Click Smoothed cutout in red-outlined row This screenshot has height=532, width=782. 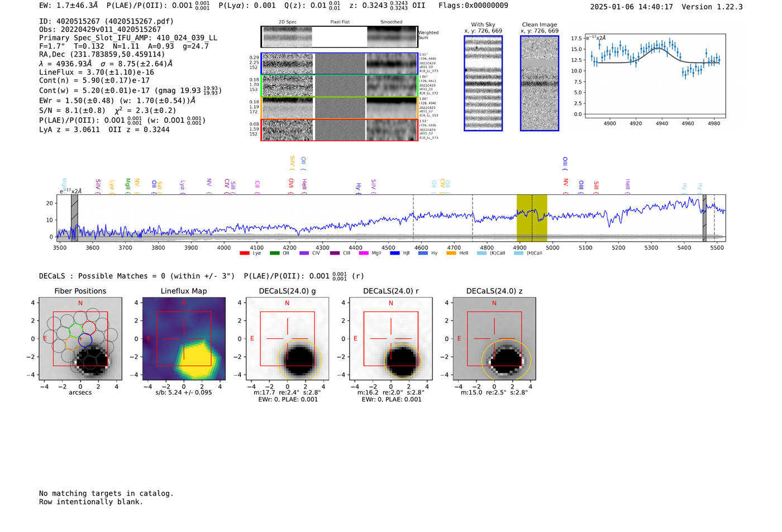pos(392,130)
